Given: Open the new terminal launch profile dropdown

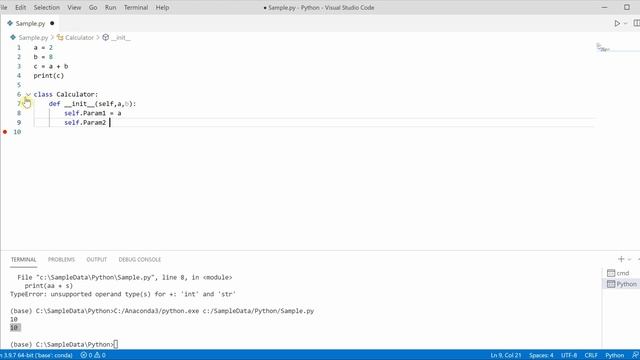Looking at the screenshot, I should click(x=629, y=259).
